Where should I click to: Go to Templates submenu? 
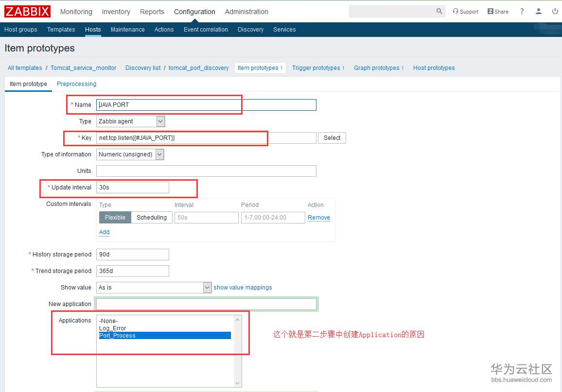pyautogui.click(x=61, y=29)
